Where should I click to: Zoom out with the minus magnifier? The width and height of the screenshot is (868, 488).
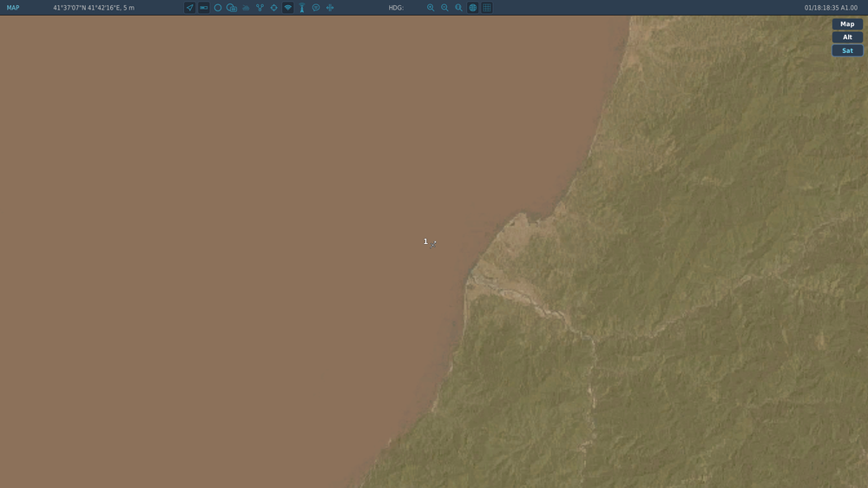(444, 8)
